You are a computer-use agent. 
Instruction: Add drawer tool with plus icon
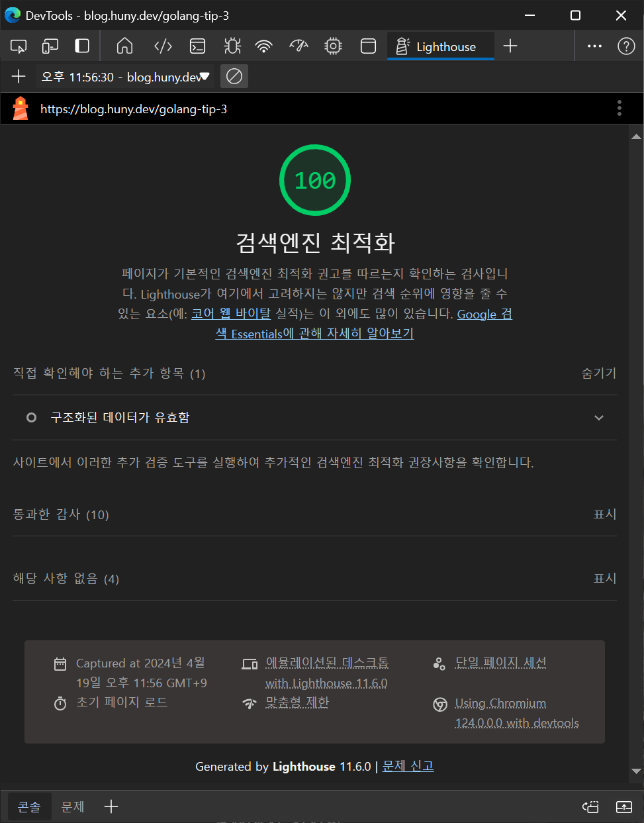pyautogui.click(x=111, y=806)
